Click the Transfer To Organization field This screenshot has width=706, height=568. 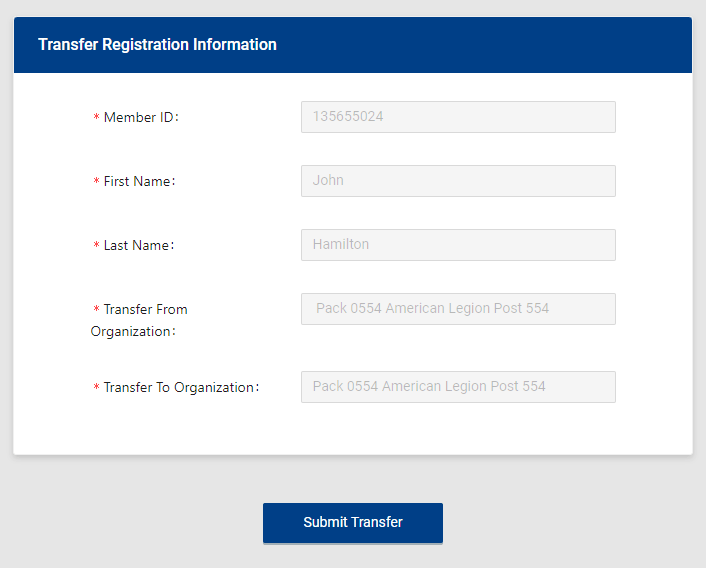click(x=458, y=387)
